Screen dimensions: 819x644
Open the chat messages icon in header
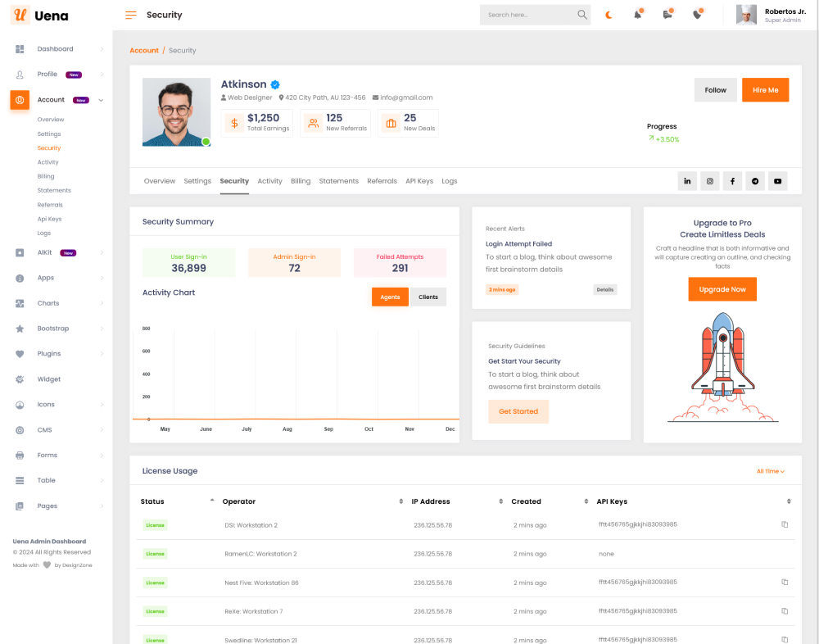[667, 15]
